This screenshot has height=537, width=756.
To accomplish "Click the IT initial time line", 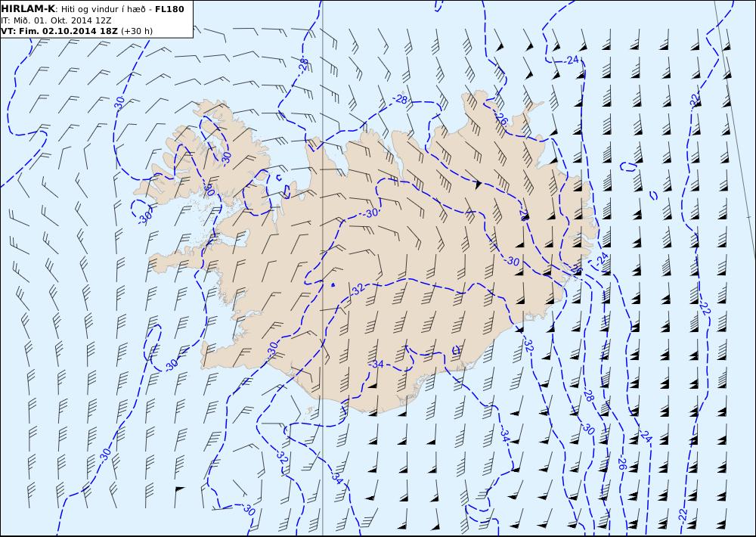I will coord(56,20).
